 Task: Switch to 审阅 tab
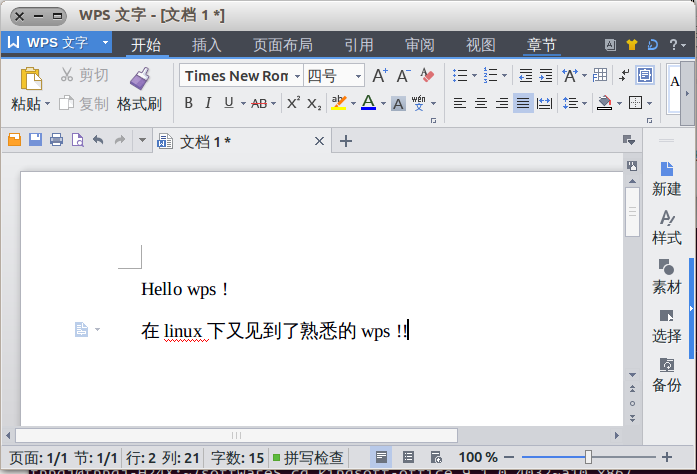420,45
